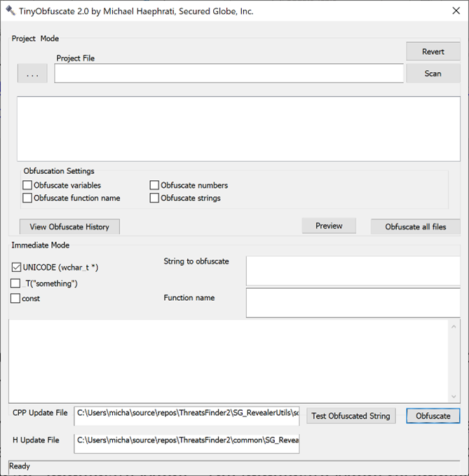The image size is (469, 476).
Task: Click the Obfuscation Settings group label
Action: click(59, 171)
